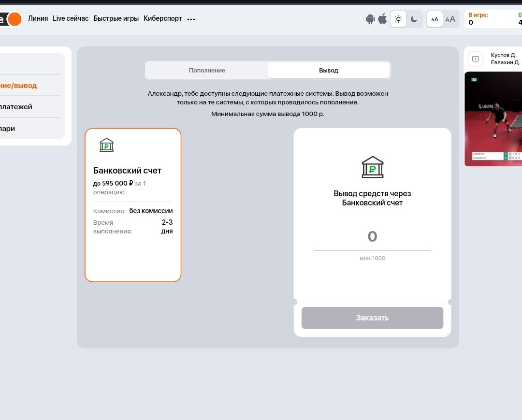The width and height of the screenshot is (522, 420).
Task: Enable dark theme with moon icon
Action: tap(414, 19)
